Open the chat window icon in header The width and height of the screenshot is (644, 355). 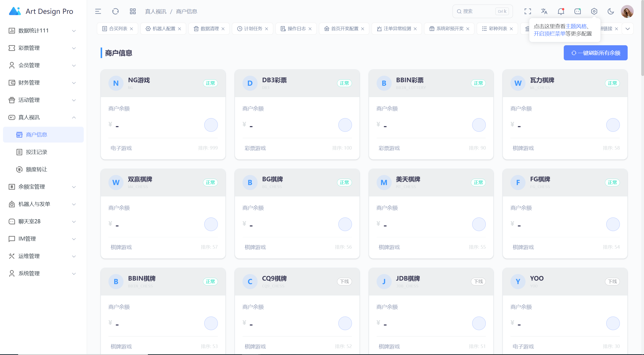pyautogui.click(x=577, y=11)
